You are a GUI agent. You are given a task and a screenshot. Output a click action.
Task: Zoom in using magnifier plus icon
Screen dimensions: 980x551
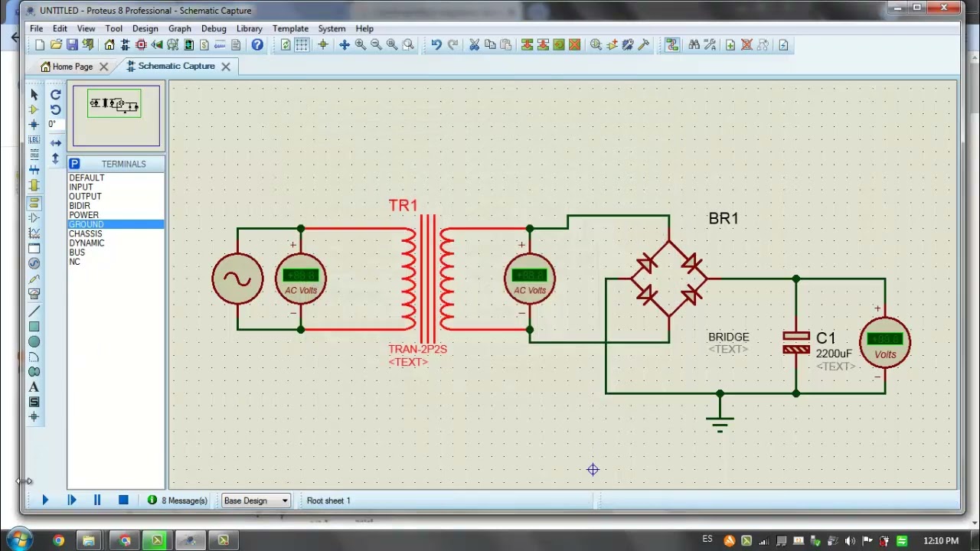point(361,45)
